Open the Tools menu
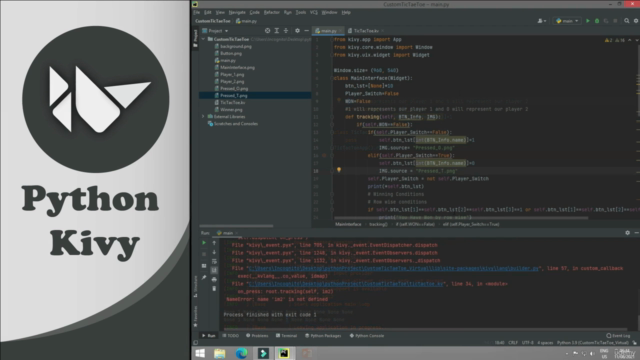This screenshot has height=360, width=640. tap(301, 12)
